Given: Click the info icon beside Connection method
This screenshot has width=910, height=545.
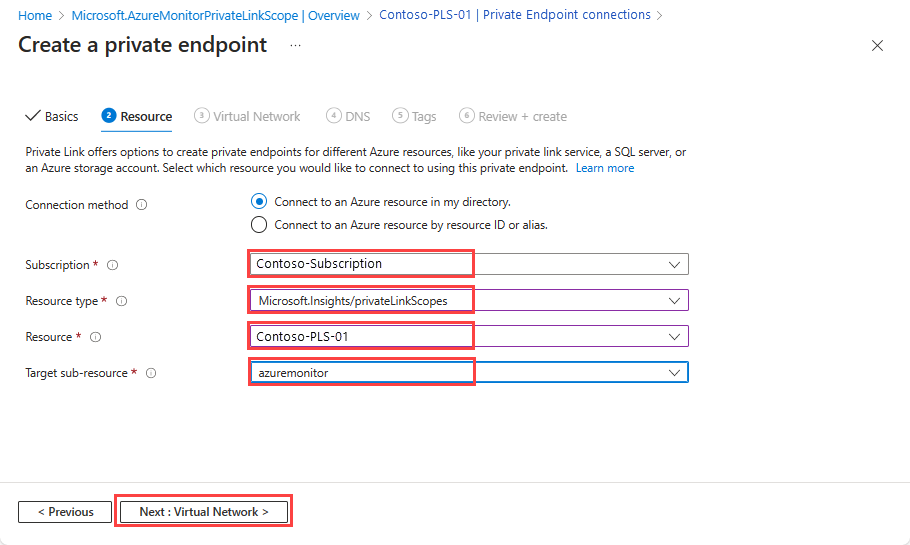Looking at the screenshot, I should click(x=141, y=205).
